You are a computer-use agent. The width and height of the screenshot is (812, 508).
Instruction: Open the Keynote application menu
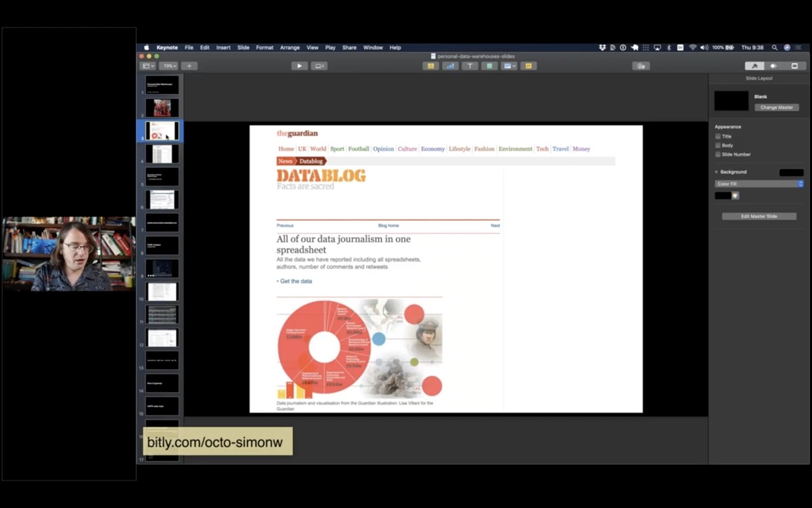click(167, 47)
